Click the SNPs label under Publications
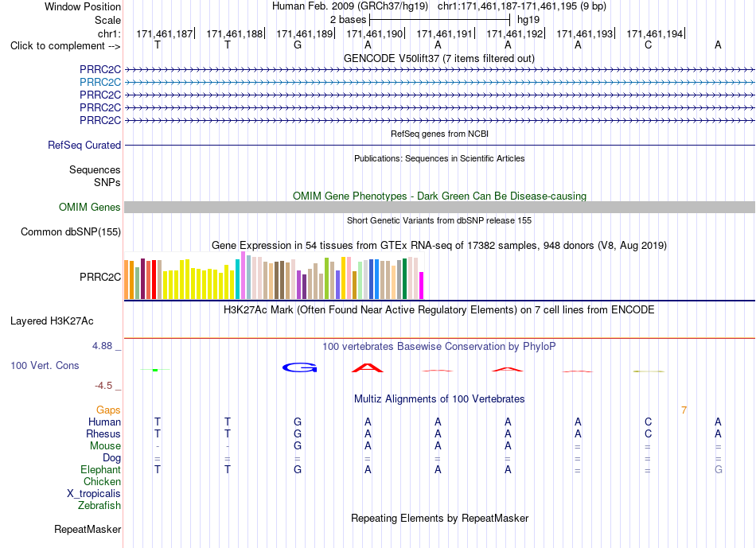Screen dimensions: 756x548 (107, 182)
